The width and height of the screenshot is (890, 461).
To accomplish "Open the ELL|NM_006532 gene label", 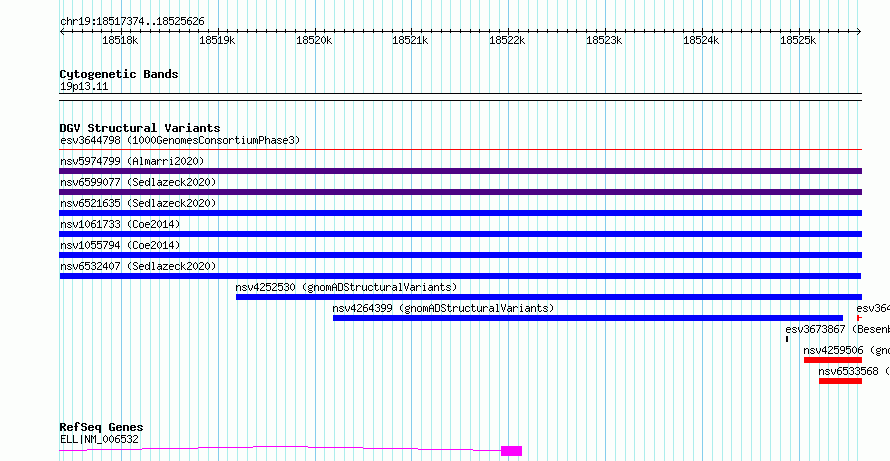I will 99,439.
